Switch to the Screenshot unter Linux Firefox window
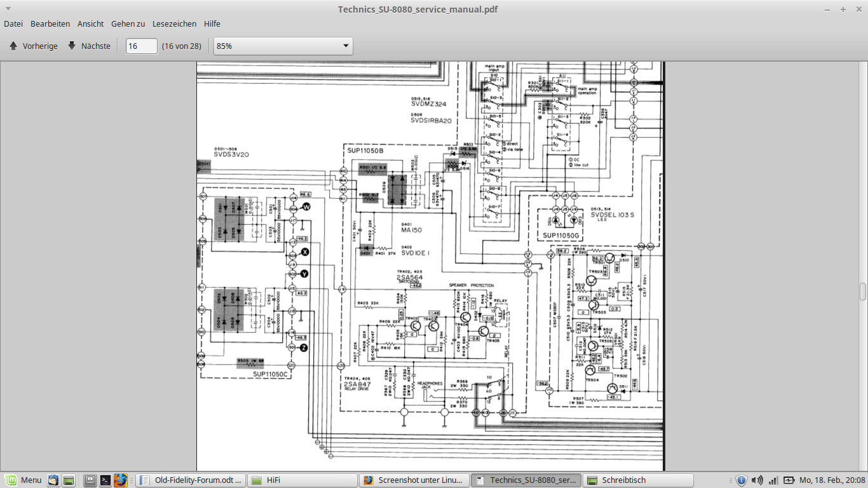 414,480
